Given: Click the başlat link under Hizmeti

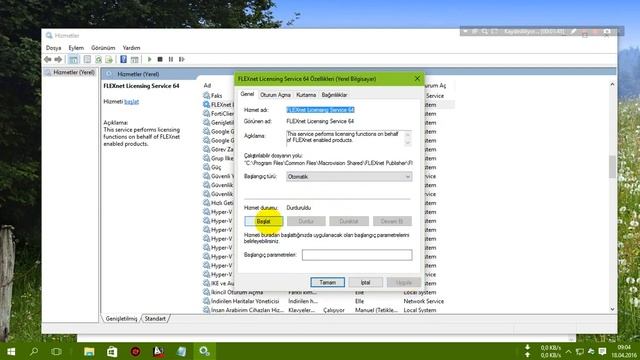Looking at the screenshot, I should 131,102.
